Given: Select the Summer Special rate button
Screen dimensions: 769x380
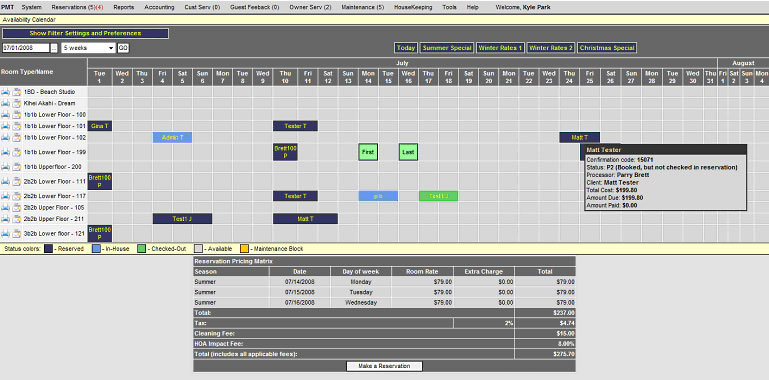Looking at the screenshot, I should pyautogui.click(x=447, y=48).
